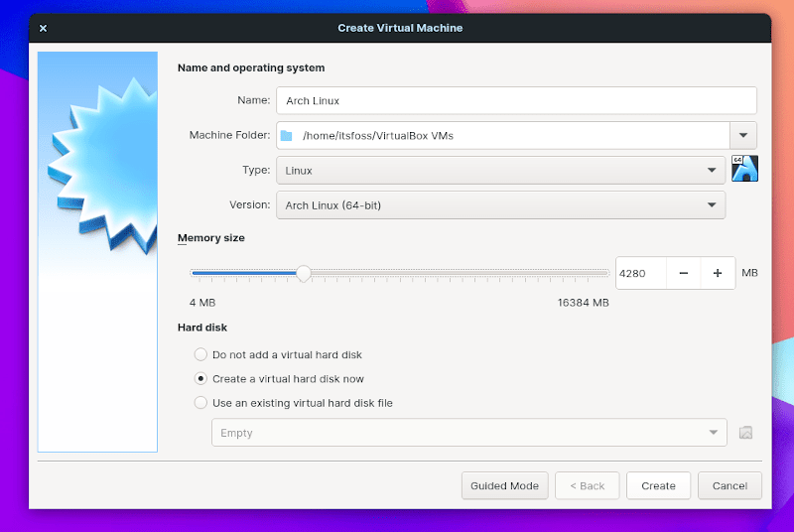Open the Version dropdown for Arch Linux
The width and height of the screenshot is (794, 532).
coord(500,205)
